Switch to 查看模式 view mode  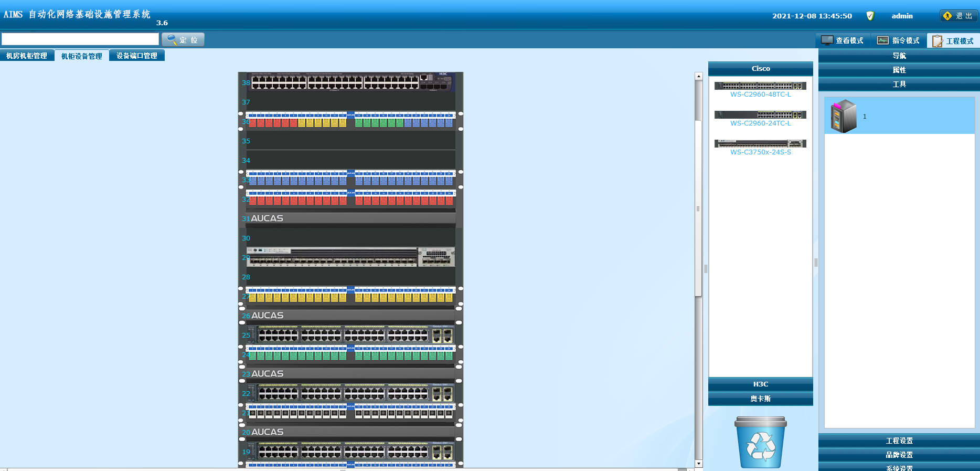point(843,40)
